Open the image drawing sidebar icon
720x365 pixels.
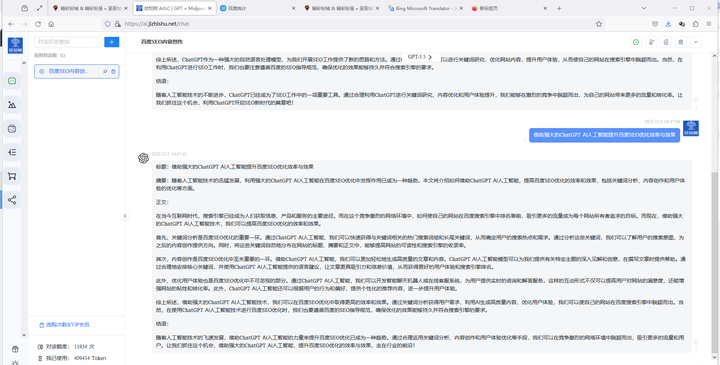pos(12,105)
